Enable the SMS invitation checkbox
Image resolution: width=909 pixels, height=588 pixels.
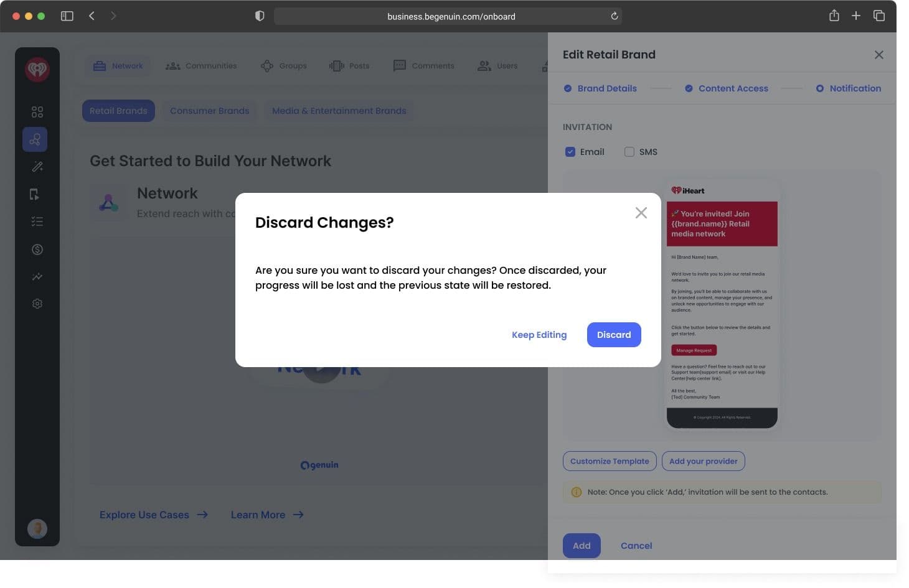[629, 152]
